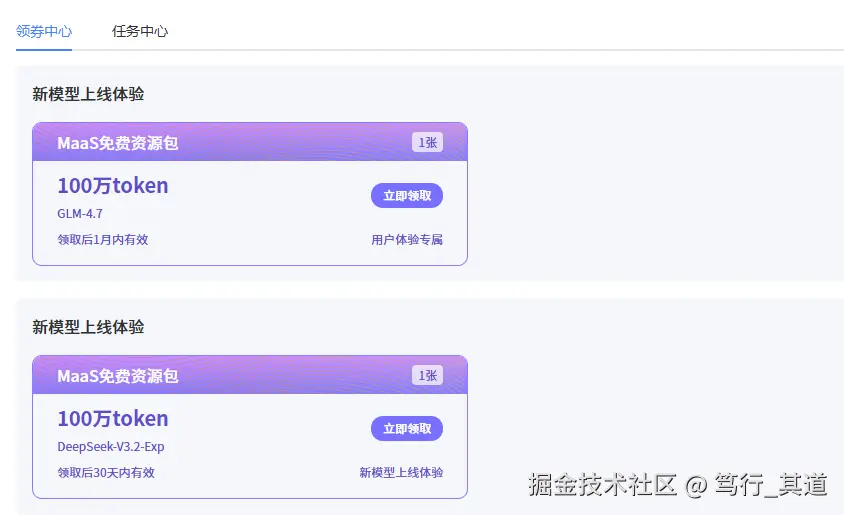Click the 新模型上线体验 heading above the GLM-4.7 card

tap(88, 94)
